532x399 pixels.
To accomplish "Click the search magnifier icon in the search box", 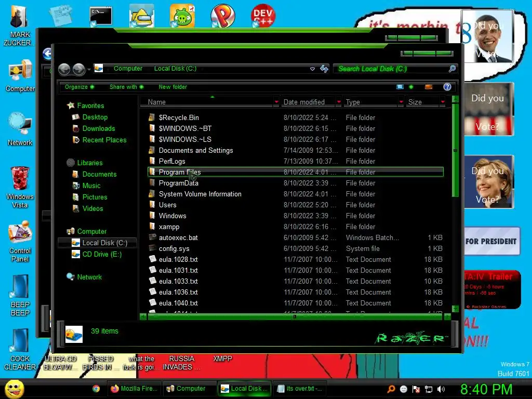I will [x=452, y=69].
